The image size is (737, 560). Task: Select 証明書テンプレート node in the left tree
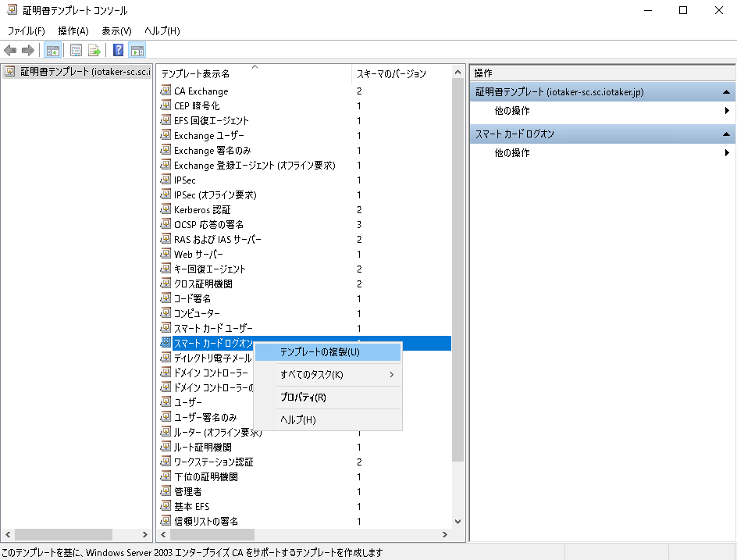tap(78, 72)
